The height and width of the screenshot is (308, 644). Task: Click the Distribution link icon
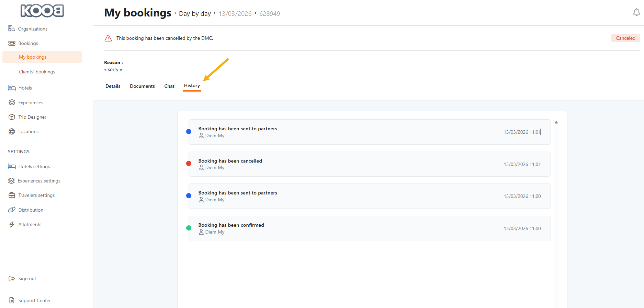point(12,210)
